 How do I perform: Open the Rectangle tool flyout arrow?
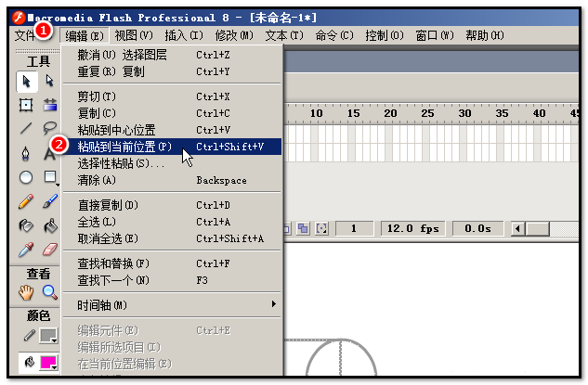58,185
